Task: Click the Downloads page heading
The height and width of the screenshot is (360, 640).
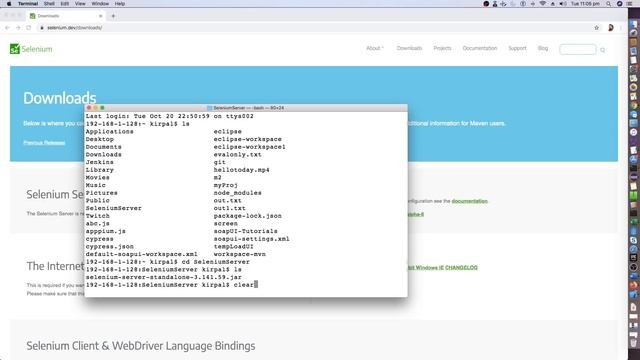Action: point(60,98)
